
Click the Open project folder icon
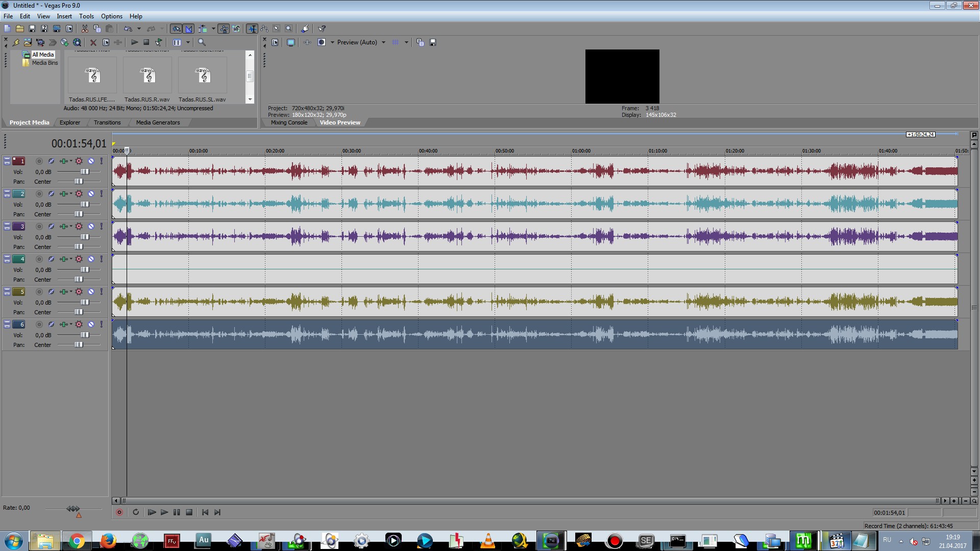(x=19, y=29)
